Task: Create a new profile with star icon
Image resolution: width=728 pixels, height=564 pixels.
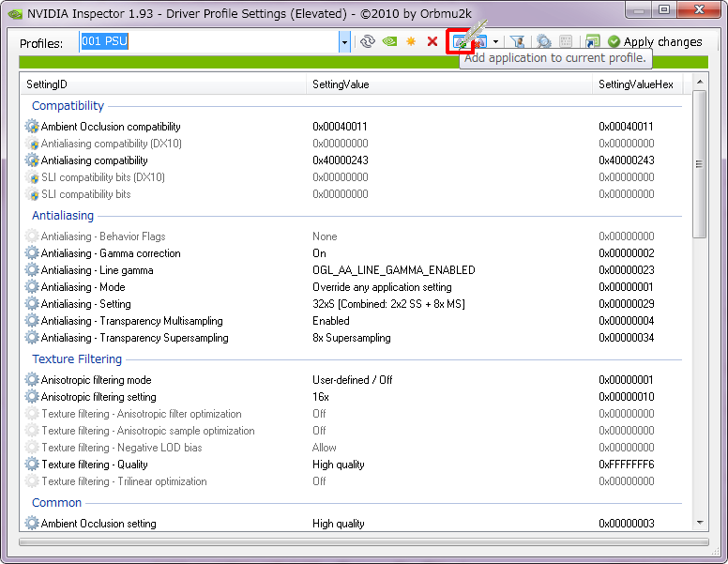Action: [411, 41]
